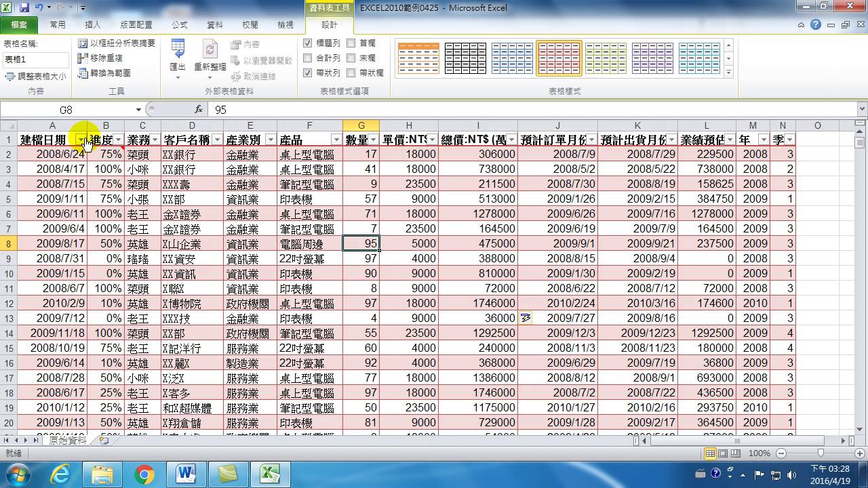
Task: Open Windows Explorer folder in taskbar
Action: [102, 473]
